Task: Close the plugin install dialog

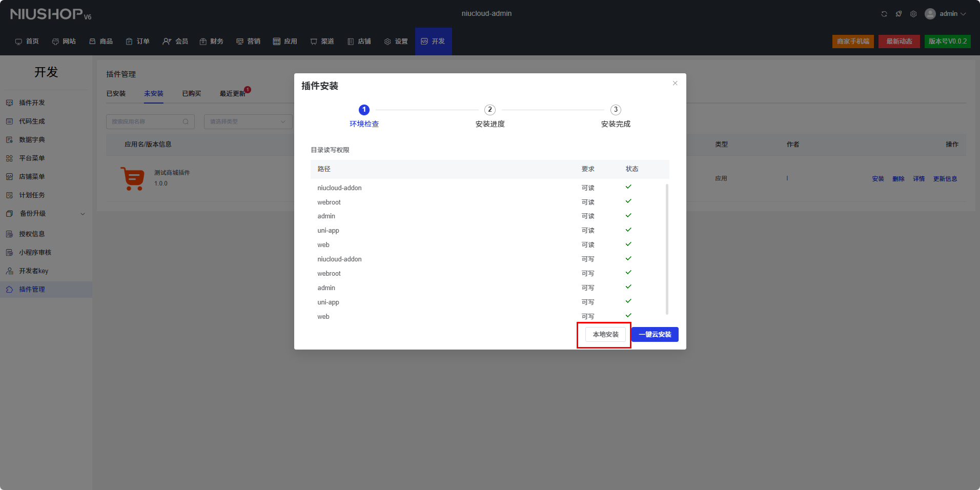Action: click(x=675, y=83)
